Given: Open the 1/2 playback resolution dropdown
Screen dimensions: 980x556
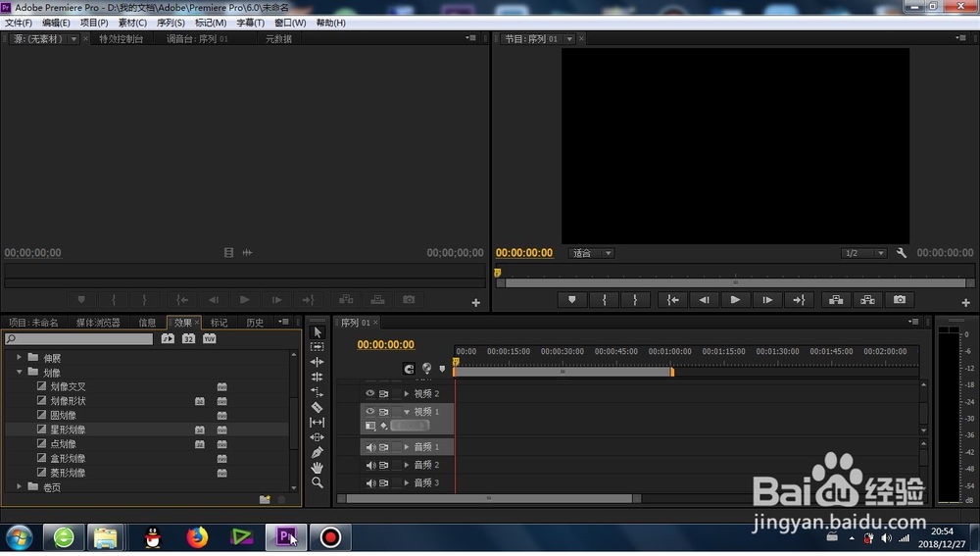Looking at the screenshot, I should coord(863,253).
